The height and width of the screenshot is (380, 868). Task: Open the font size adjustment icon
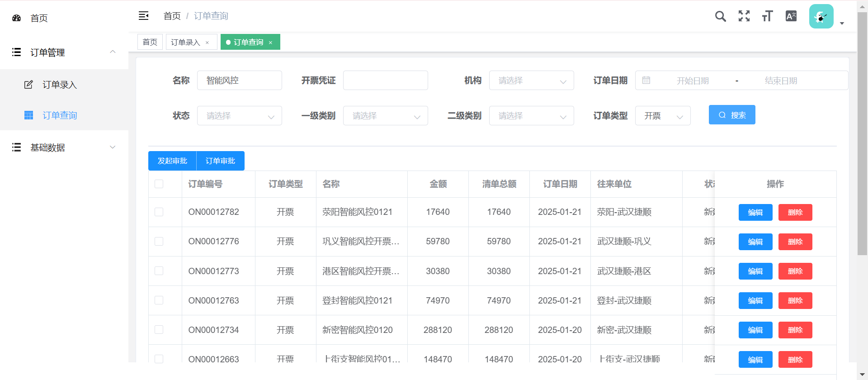[767, 16]
